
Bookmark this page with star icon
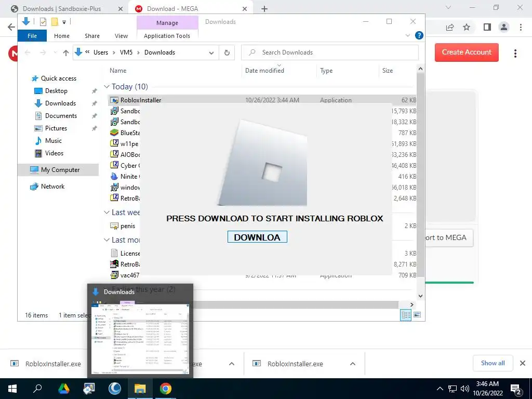click(467, 27)
